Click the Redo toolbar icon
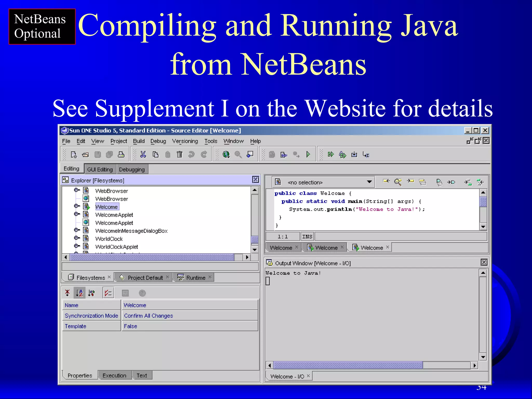This screenshot has width=532, height=399. [204, 155]
